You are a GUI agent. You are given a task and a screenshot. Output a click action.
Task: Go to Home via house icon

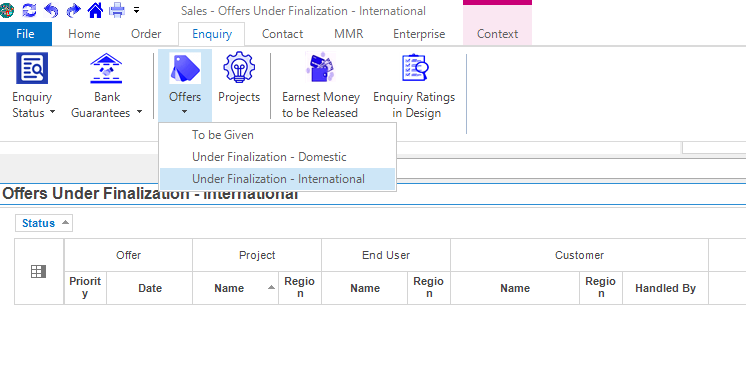(x=95, y=10)
